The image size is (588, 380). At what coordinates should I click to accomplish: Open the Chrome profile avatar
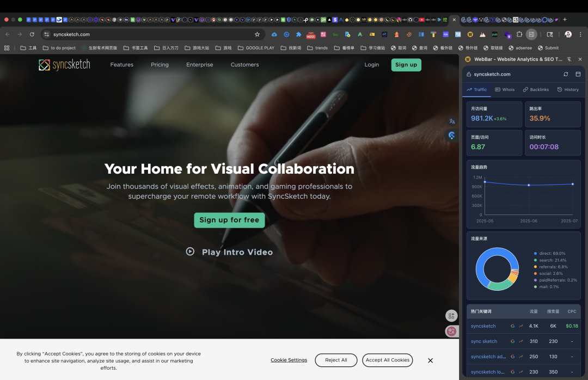click(x=568, y=34)
